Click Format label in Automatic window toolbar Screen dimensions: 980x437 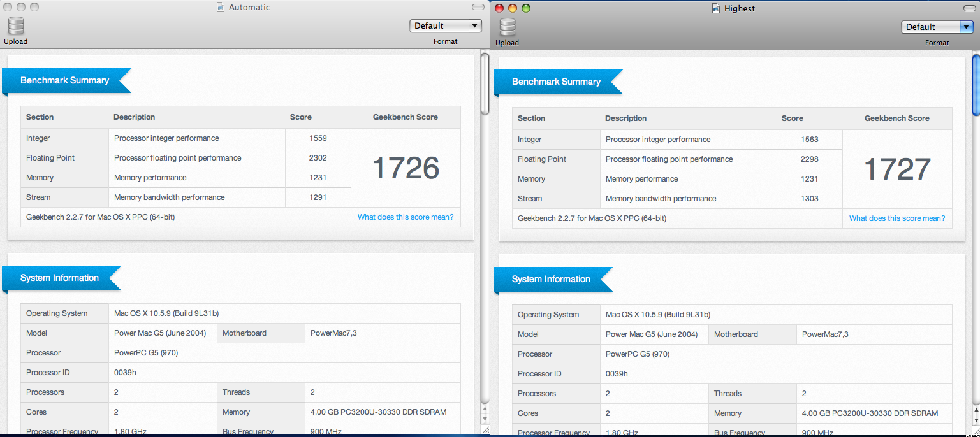(x=446, y=41)
